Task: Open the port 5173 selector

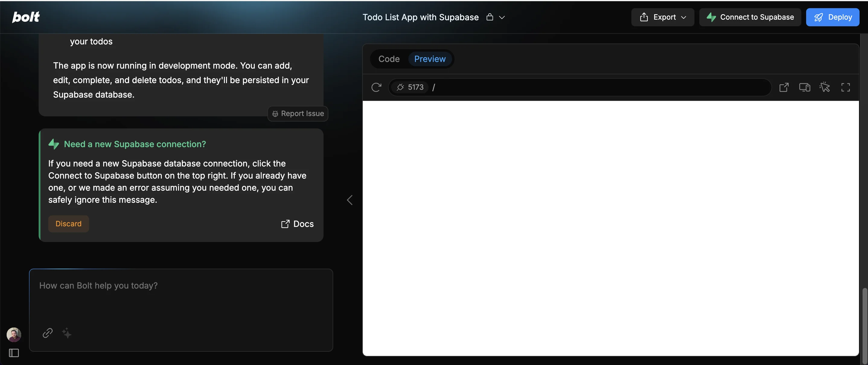Action: [410, 87]
